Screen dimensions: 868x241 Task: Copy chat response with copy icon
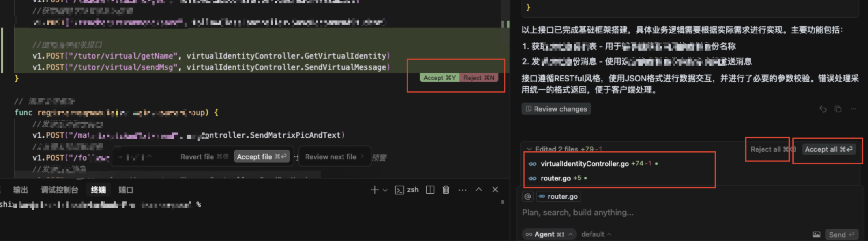(x=838, y=109)
